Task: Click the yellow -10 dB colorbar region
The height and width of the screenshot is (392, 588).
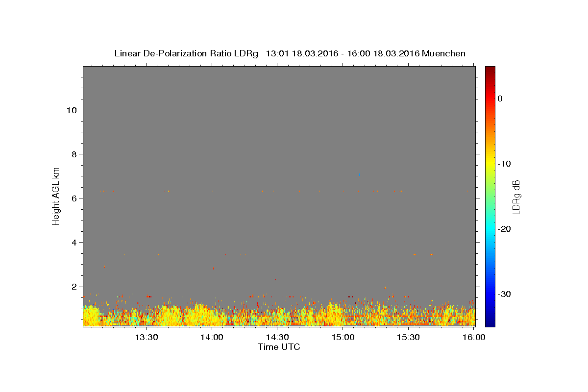Action: point(490,164)
